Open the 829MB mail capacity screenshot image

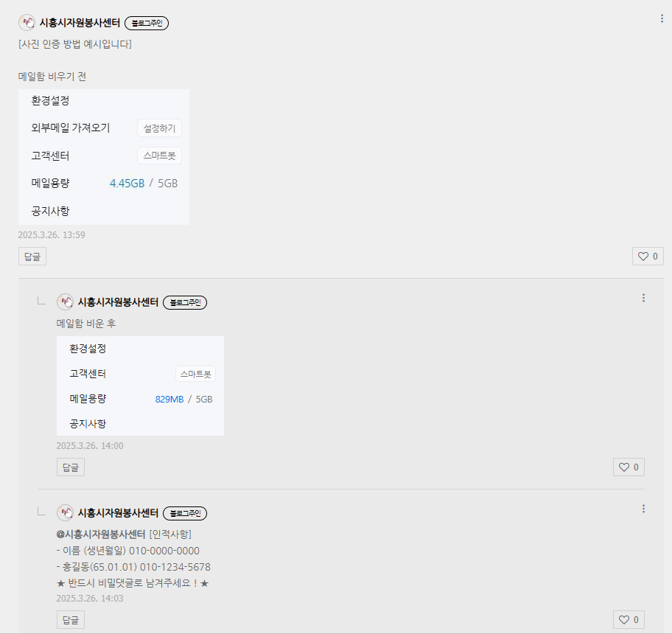[x=140, y=386]
